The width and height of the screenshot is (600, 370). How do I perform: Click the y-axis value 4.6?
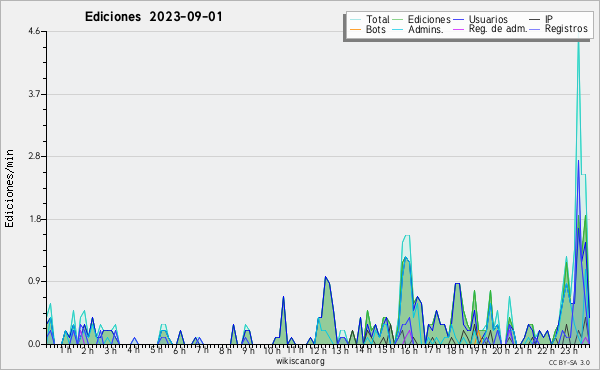click(34, 31)
